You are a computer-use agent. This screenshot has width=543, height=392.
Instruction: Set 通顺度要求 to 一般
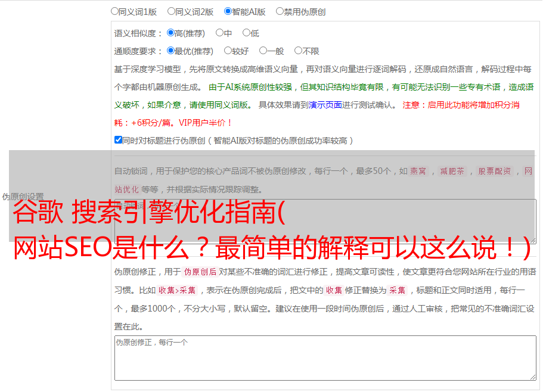tap(263, 51)
